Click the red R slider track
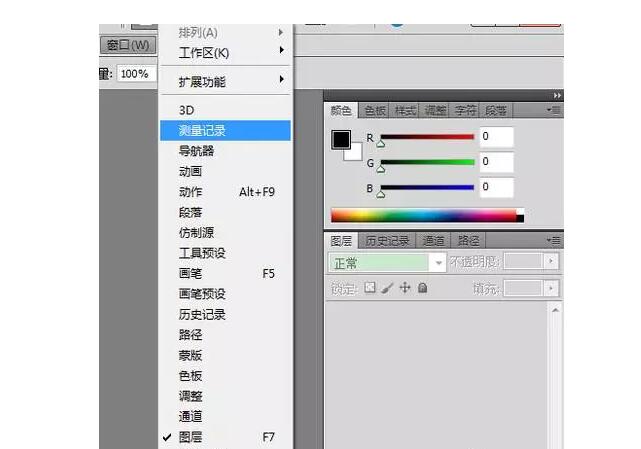The image size is (641, 449). pos(427,137)
